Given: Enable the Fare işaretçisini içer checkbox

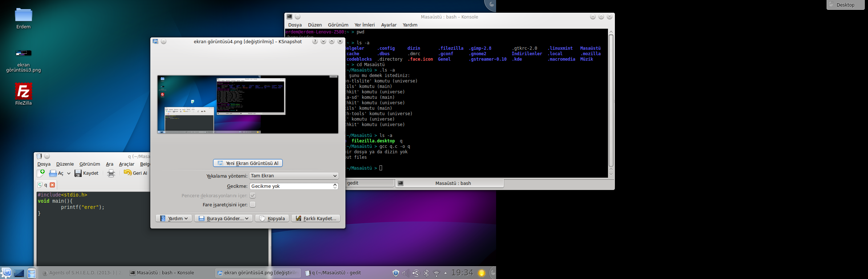Looking at the screenshot, I should [x=253, y=205].
